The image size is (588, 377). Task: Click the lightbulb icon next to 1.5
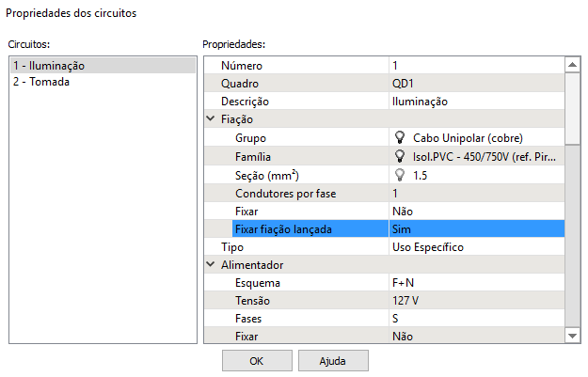399,175
